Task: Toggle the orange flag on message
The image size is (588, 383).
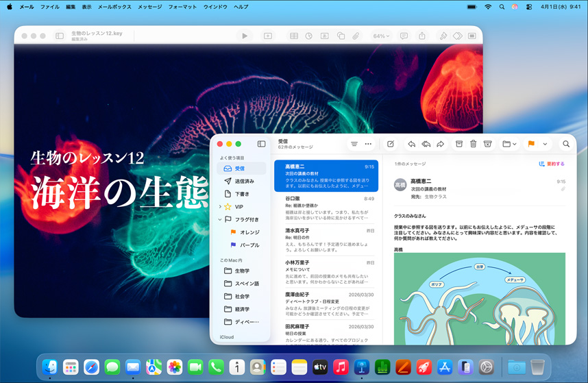Action: pos(531,144)
